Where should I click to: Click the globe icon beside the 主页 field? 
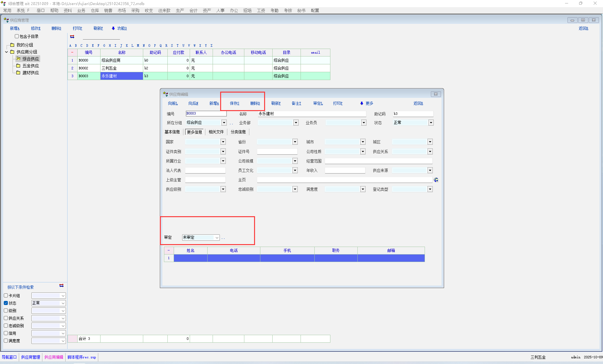tap(436, 180)
